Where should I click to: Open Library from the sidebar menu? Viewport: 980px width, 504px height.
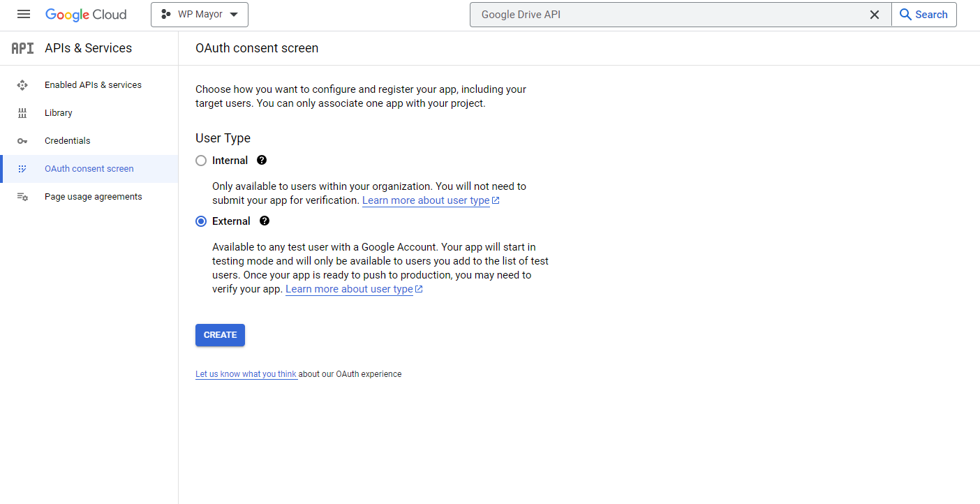point(59,113)
